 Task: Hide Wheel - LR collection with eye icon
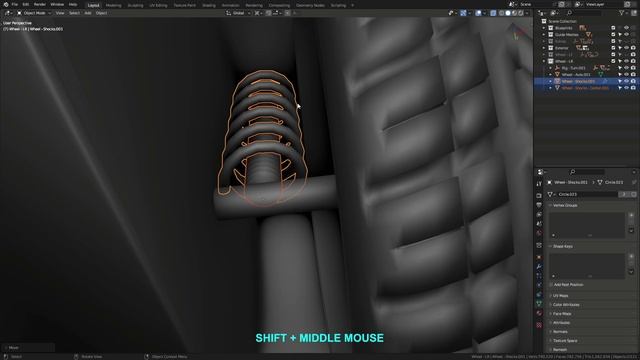(x=627, y=61)
